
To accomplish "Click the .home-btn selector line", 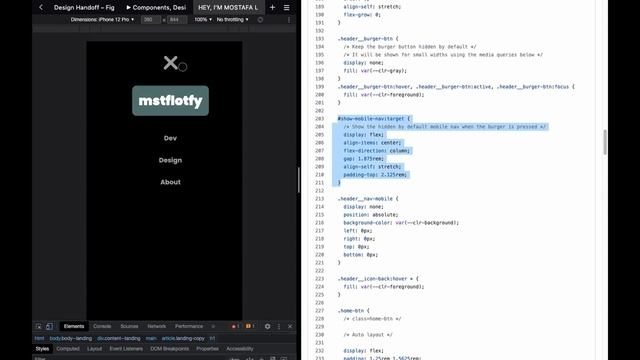I will point(353,311).
